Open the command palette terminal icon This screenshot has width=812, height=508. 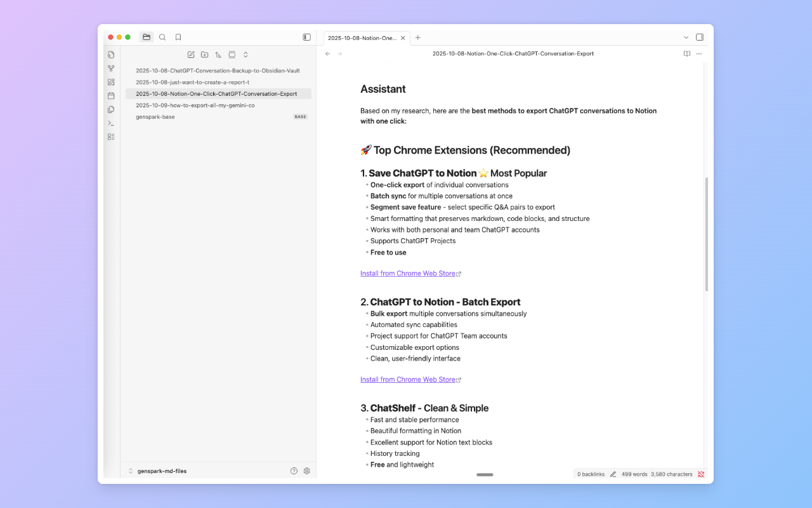111,123
